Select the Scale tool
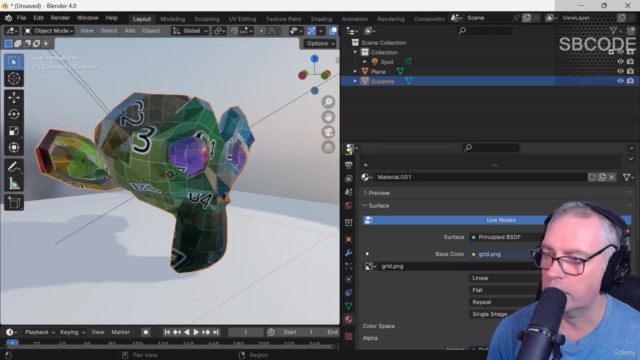 (14, 131)
